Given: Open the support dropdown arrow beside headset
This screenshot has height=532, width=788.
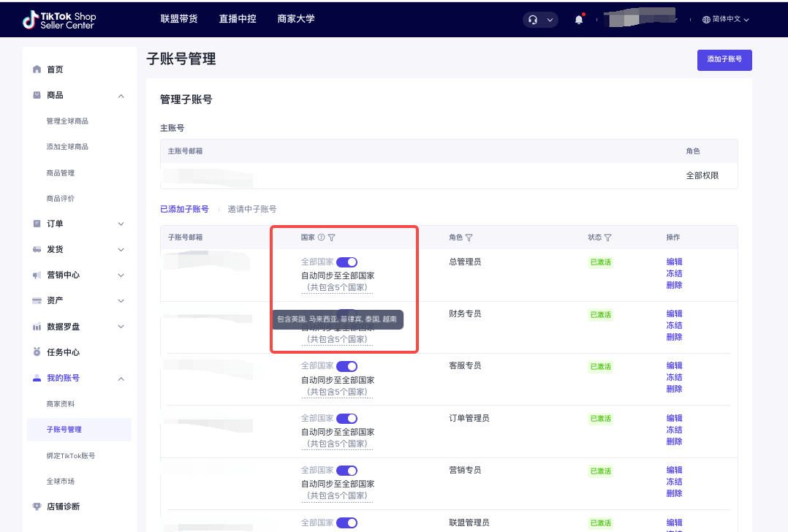Looking at the screenshot, I should coord(550,20).
